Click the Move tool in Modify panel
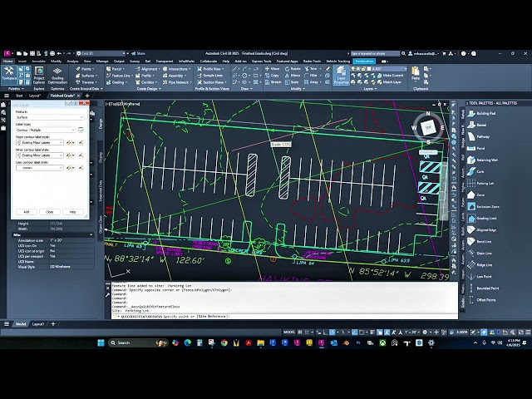532x399 pixels. tap(273, 68)
